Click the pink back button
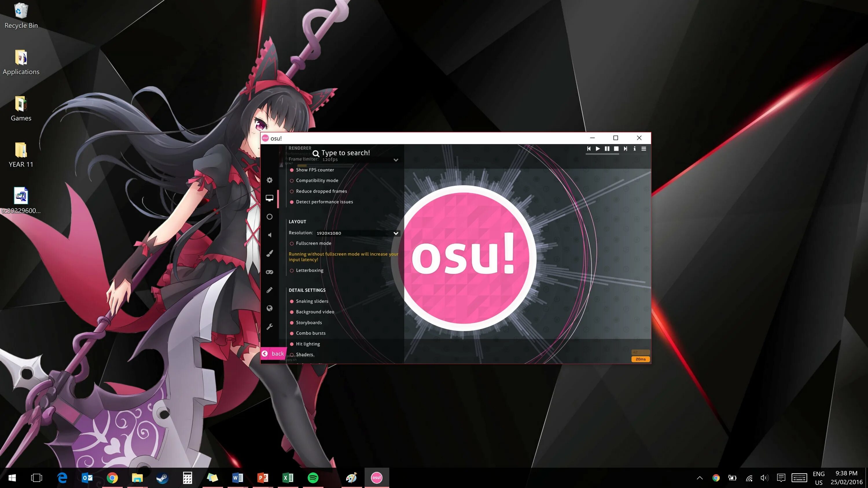Image resolution: width=868 pixels, height=488 pixels. click(x=273, y=353)
